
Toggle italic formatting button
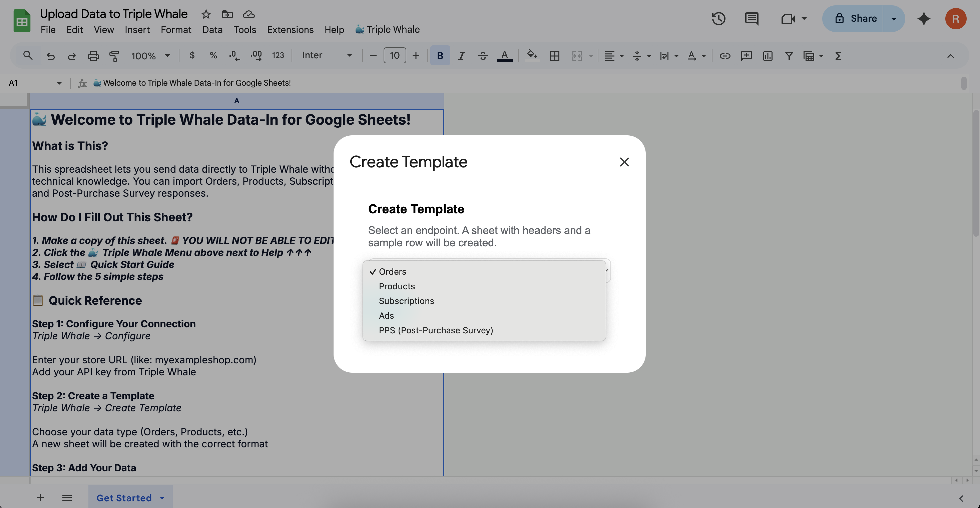pos(461,56)
